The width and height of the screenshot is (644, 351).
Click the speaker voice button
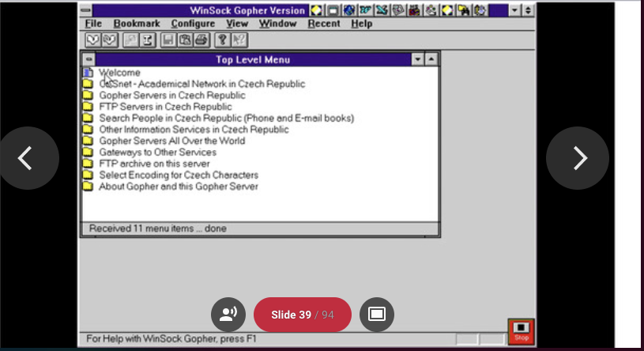pos(228,315)
